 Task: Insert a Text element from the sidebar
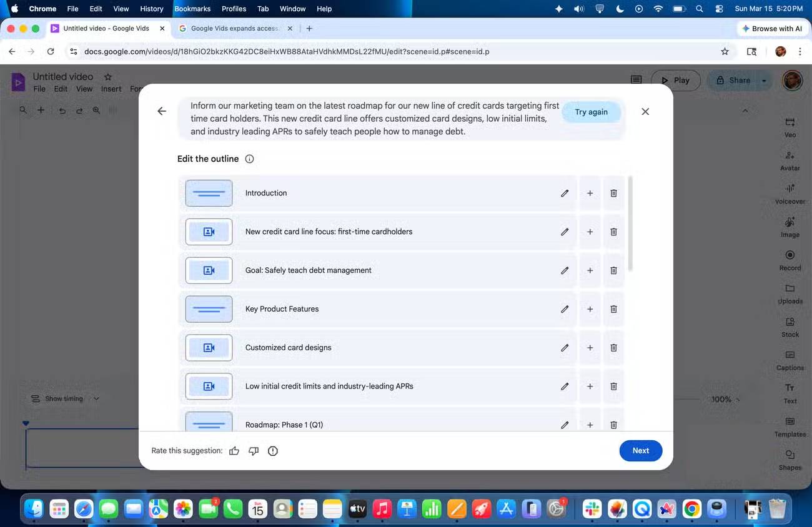pos(790,393)
